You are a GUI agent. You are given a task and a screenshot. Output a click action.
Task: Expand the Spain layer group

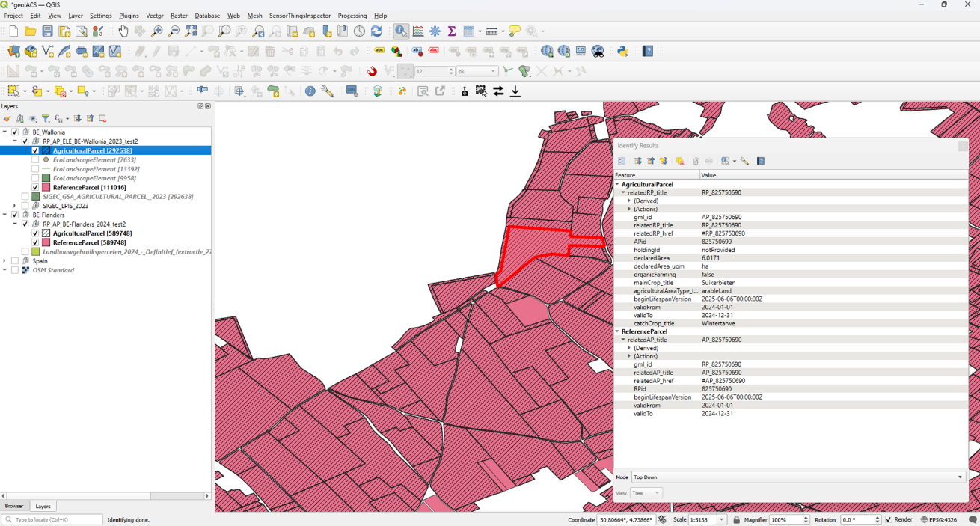[5, 261]
